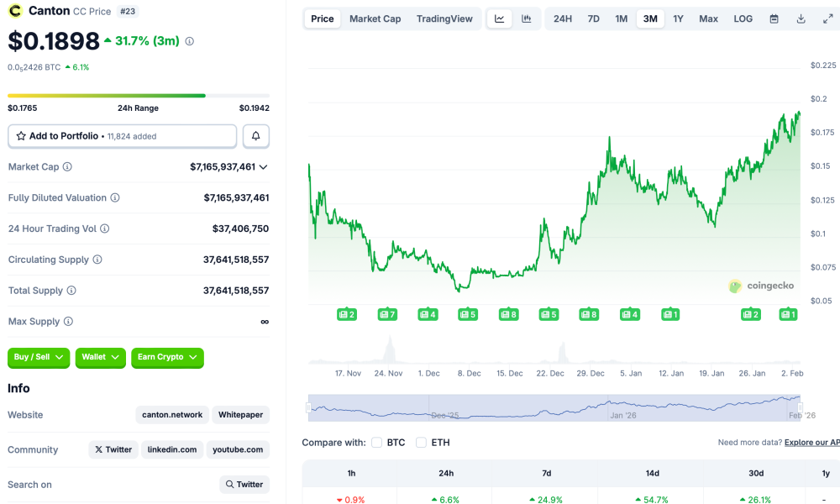Switch to the TradingView tab
The height and width of the screenshot is (504, 840).
coord(444,18)
